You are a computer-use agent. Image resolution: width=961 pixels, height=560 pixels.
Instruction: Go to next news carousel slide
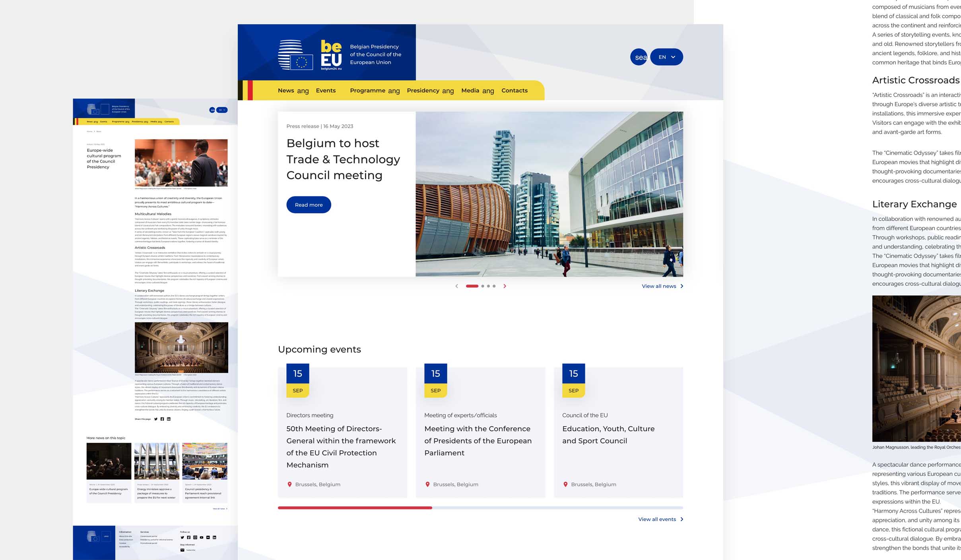pyautogui.click(x=505, y=286)
